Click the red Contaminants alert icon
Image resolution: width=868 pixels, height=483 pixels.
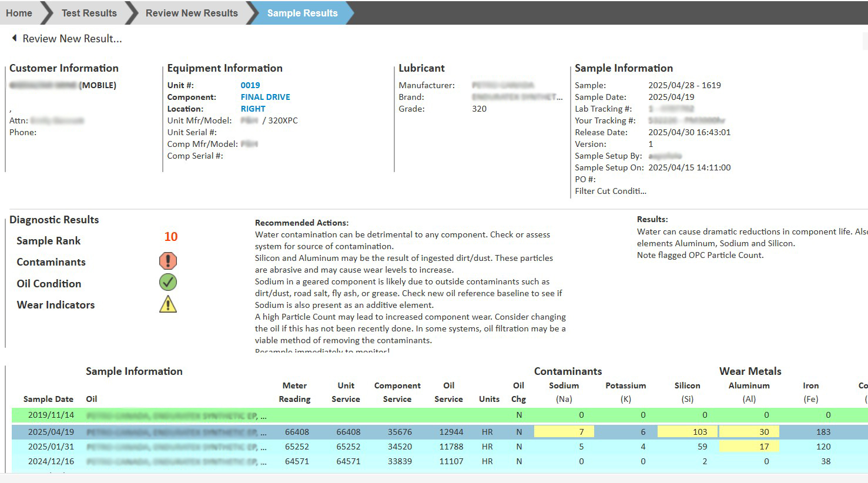coord(167,261)
